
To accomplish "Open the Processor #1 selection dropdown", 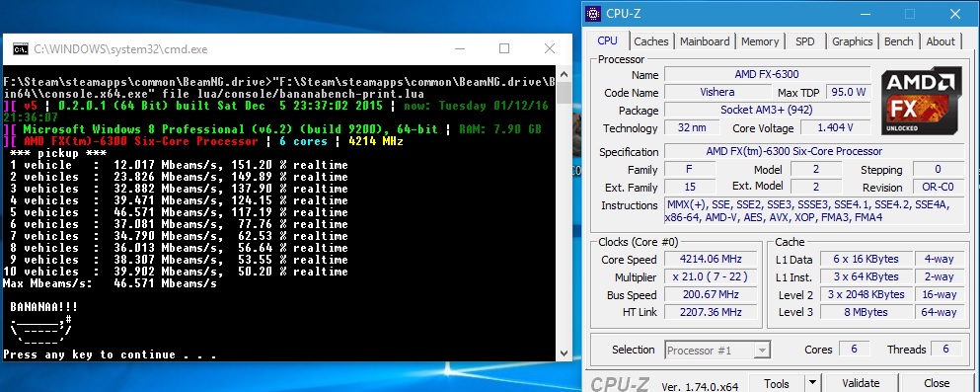I will click(716, 351).
